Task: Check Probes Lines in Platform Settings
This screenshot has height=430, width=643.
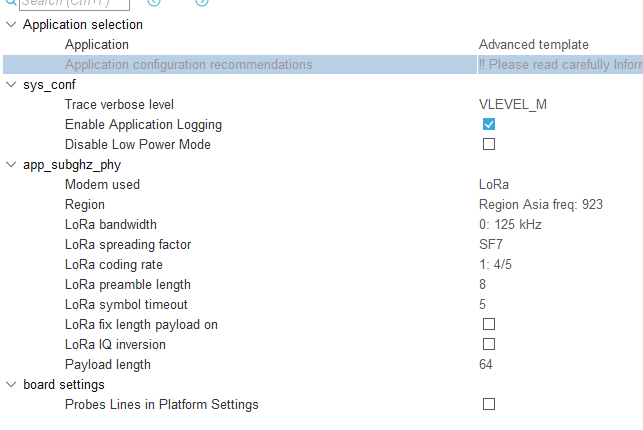Action: tap(489, 404)
